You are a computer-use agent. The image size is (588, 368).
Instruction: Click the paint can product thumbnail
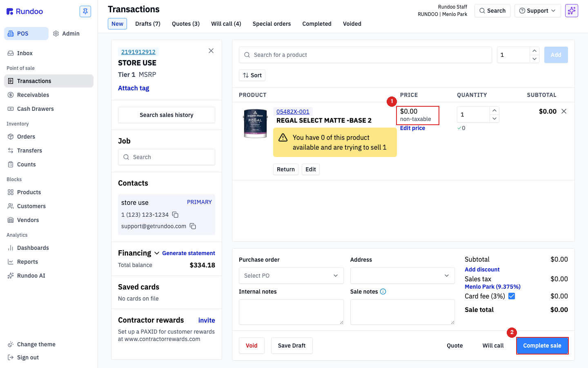[255, 123]
